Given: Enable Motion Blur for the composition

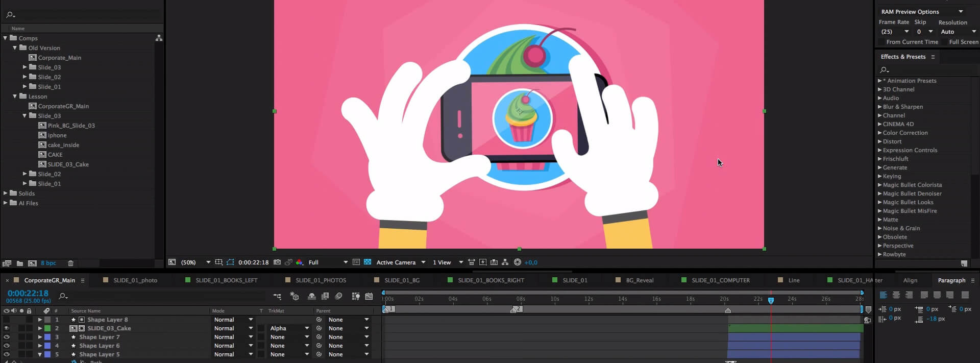Looking at the screenshot, I should (x=338, y=296).
